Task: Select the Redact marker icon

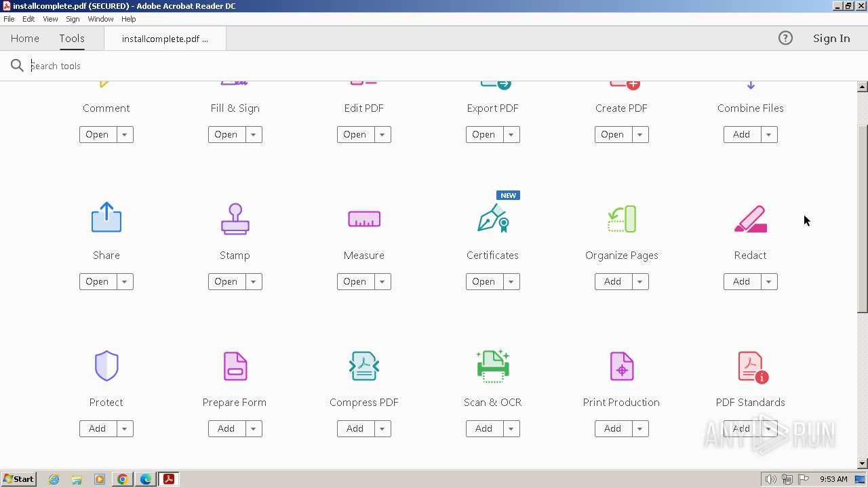Action: click(x=751, y=219)
